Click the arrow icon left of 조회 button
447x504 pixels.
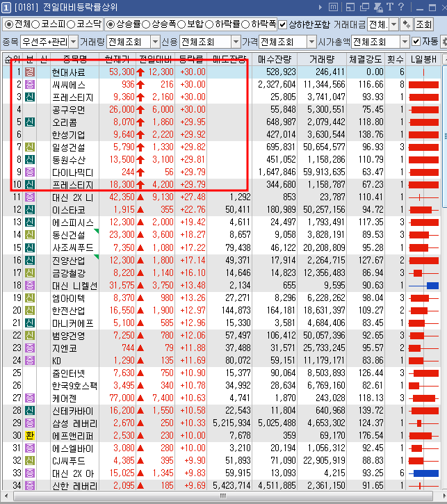tap(407, 25)
